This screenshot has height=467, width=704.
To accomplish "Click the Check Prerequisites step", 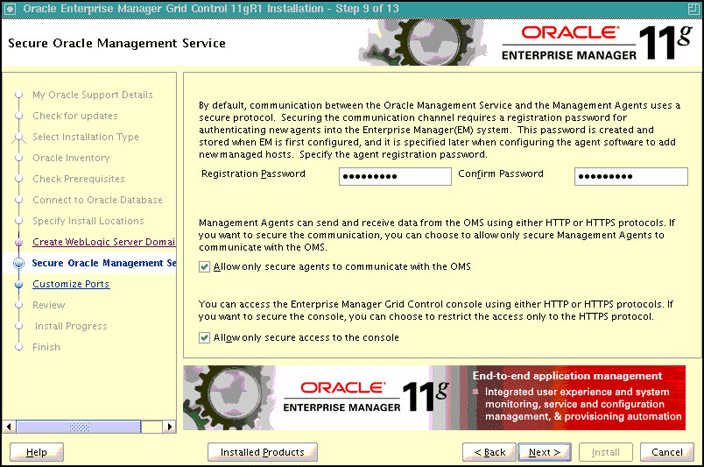I will (x=79, y=179).
